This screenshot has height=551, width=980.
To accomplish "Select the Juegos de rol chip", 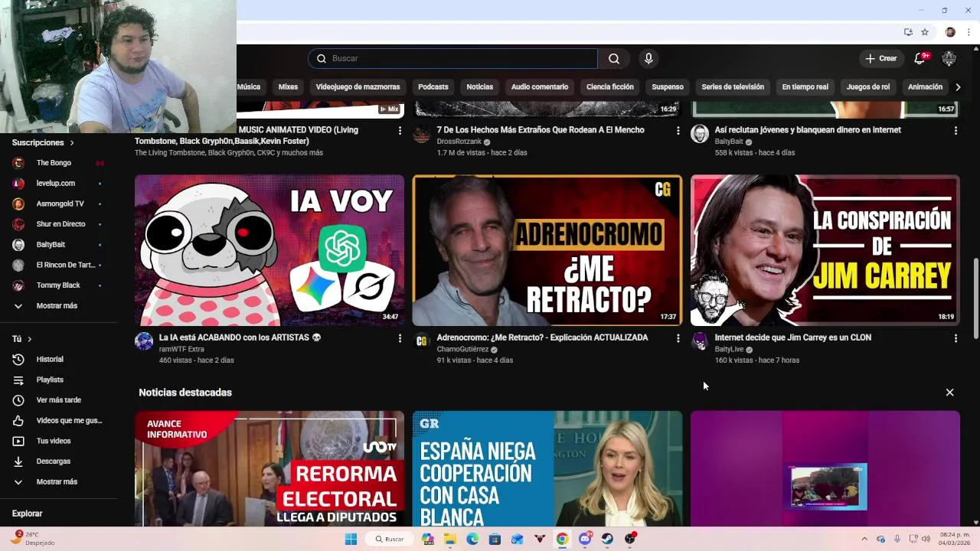I will tap(868, 87).
